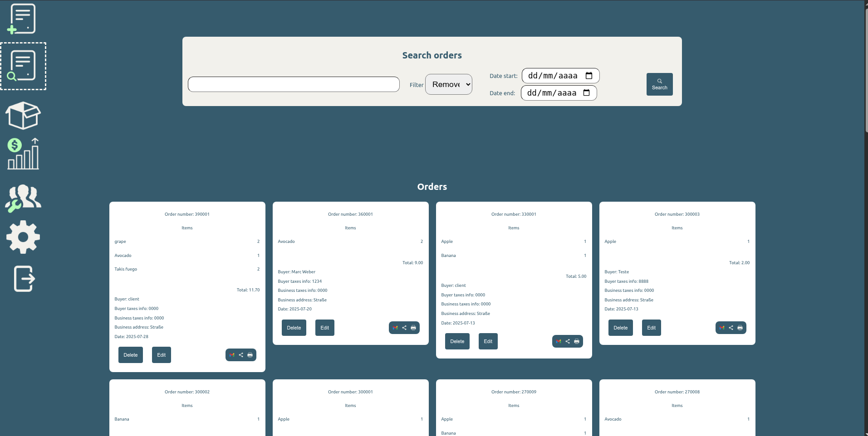Screen dimensions: 868x436
Task: Edit order 360001
Action: tap(324, 328)
